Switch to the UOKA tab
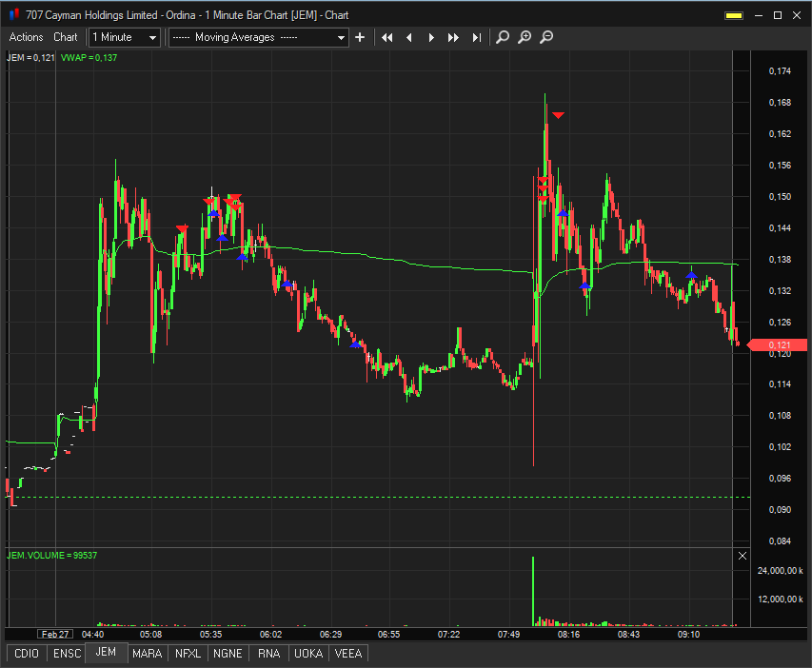The height and width of the screenshot is (668, 812). coord(308,654)
